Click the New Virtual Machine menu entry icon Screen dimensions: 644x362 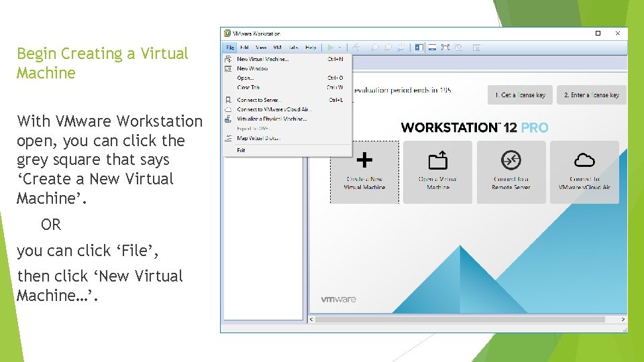point(228,59)
